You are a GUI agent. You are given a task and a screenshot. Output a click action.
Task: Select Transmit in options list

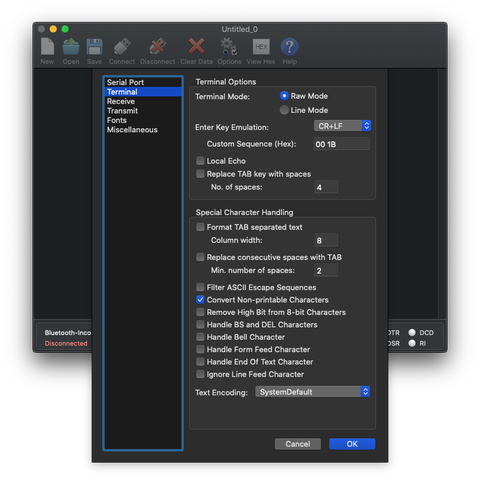143,111
